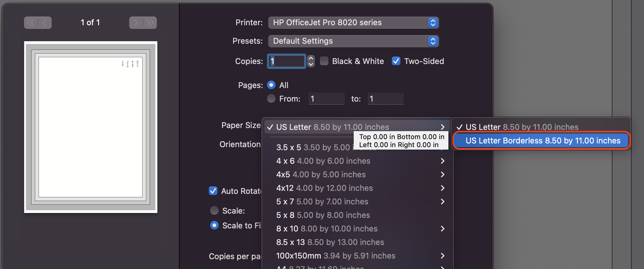Click the Copies stepper arrows
The image size is (644, 269).
311,61
